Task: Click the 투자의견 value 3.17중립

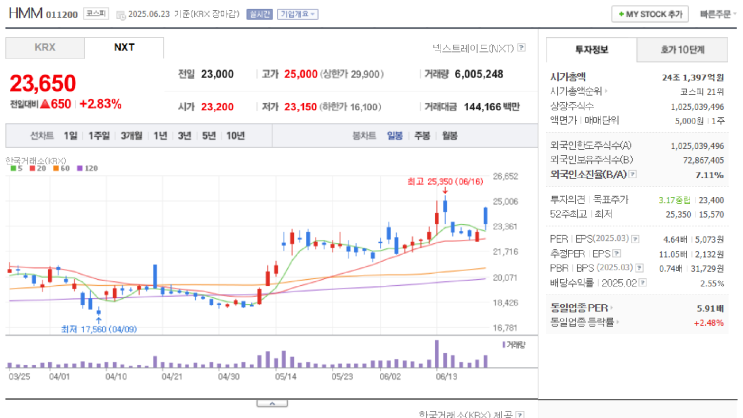Action: 674,200
